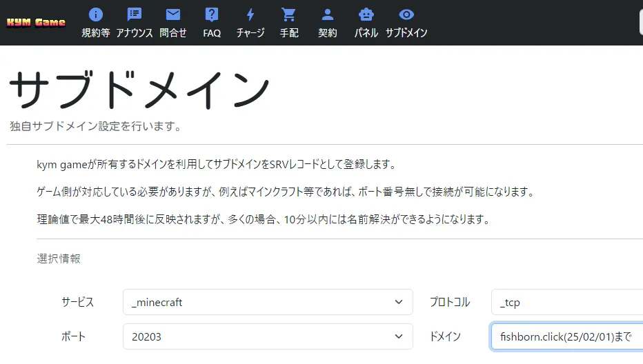Screen dimensions: 643x364
Task: Open the 規約等 info circle icon
Action: [96, 14]
